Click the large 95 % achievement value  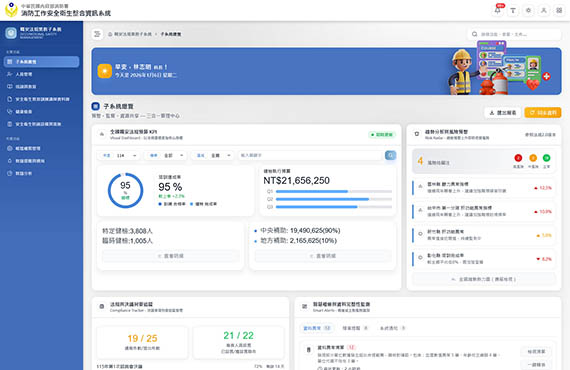click(170, 187)
